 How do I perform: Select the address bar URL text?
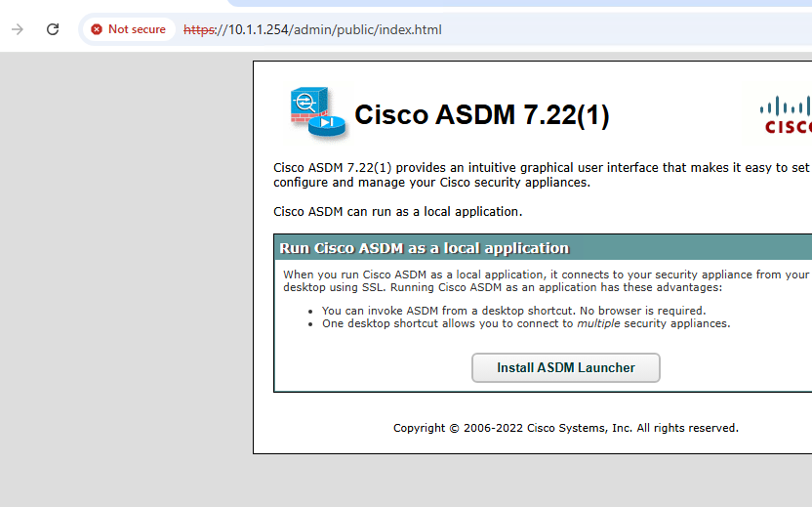312,29
